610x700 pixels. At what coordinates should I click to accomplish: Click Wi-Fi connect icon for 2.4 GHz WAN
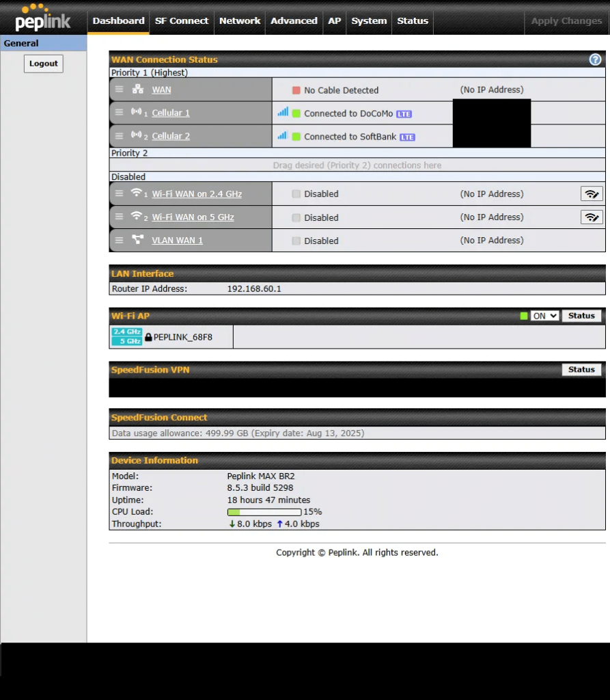tap(591, 194)
